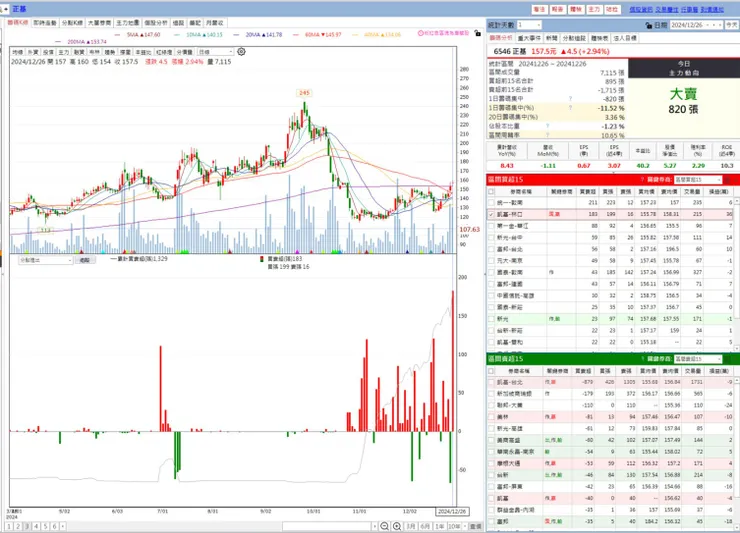Check the 富邦-台北 row checkbox
The width and height of the screenshot is (740, 533).
[491, 249]
